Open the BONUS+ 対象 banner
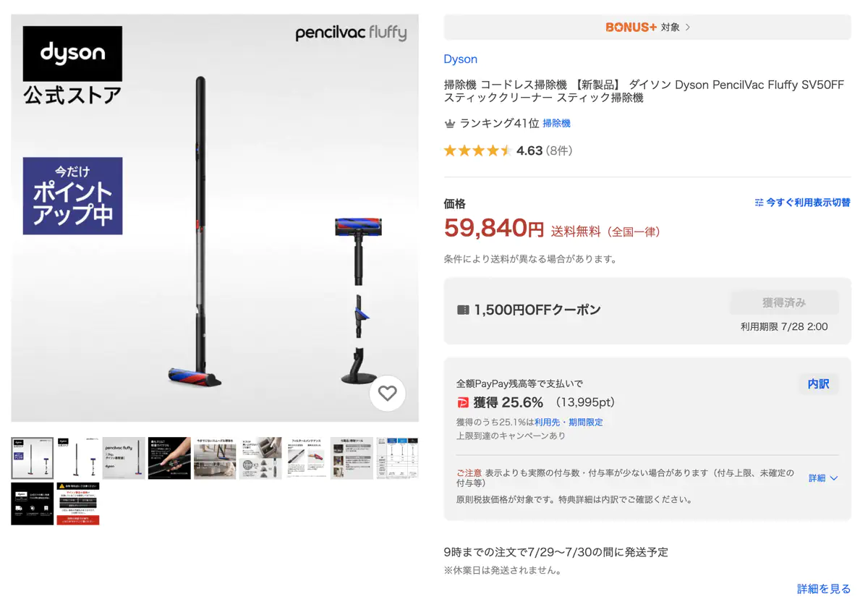The width and height of the screenshot is (868, 615). click(x=647, y=27)
